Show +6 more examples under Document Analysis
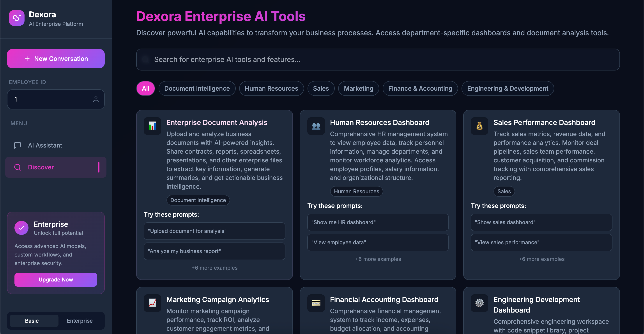This screenshot has height=334, width=644. coord(214,268)
